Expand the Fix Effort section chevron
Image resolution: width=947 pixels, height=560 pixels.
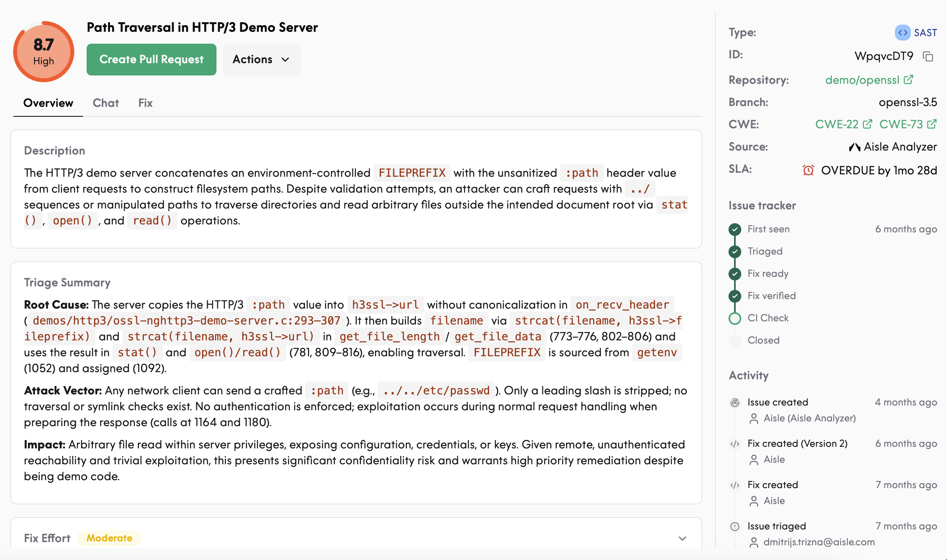click(682, 539)
